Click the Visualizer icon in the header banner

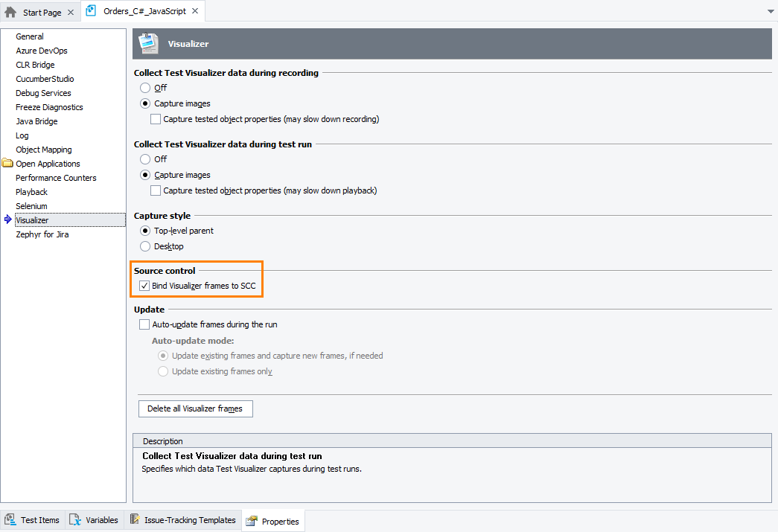147,43
